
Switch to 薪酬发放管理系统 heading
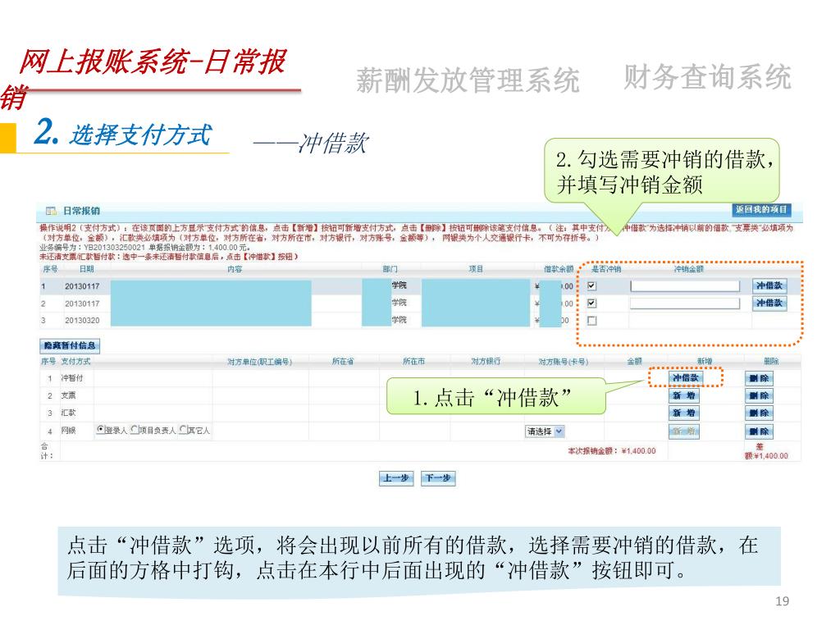click(x=468, y=81)
